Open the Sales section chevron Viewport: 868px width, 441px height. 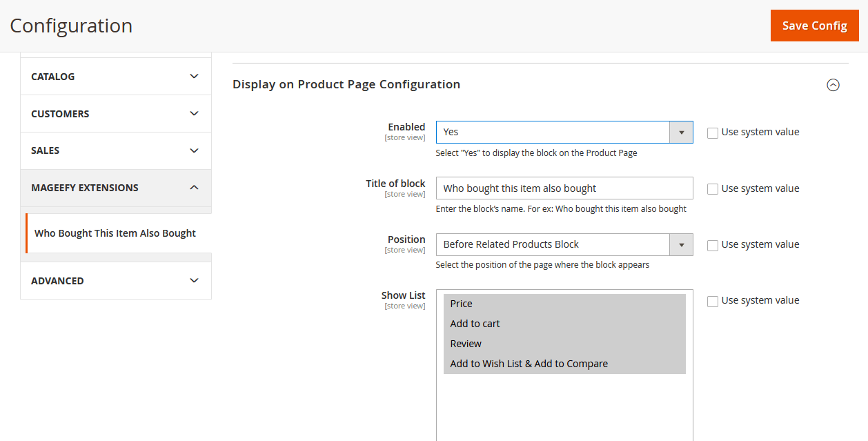click(x=194, y=150)
